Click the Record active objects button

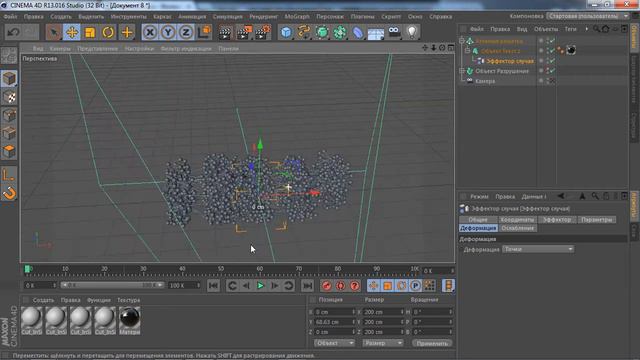tap(327, 286)
